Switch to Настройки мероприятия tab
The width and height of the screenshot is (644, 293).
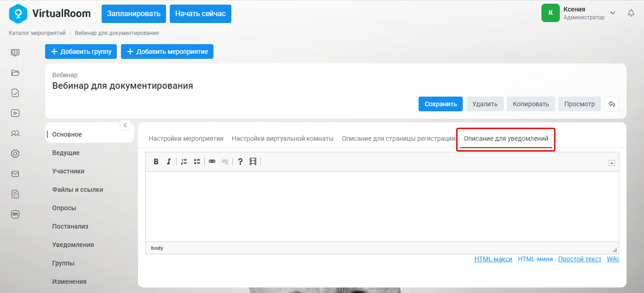[186, 138]
